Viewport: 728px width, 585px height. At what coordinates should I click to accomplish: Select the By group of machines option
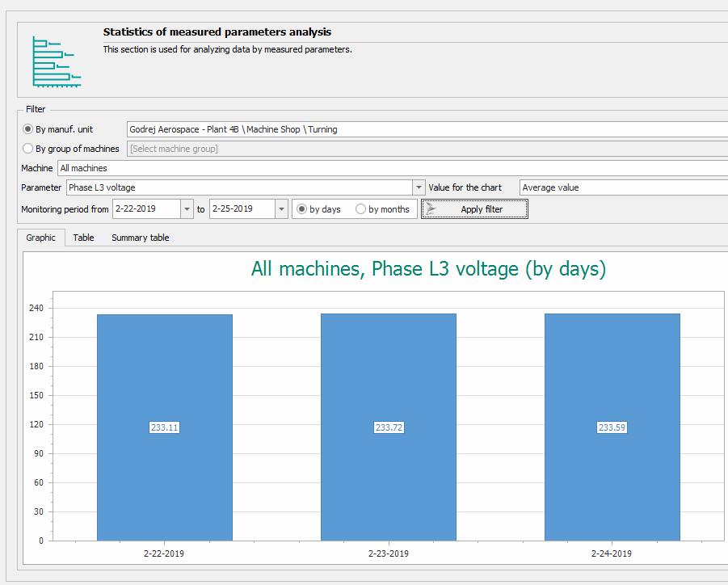pyautogui.click(x=27, y=149)
